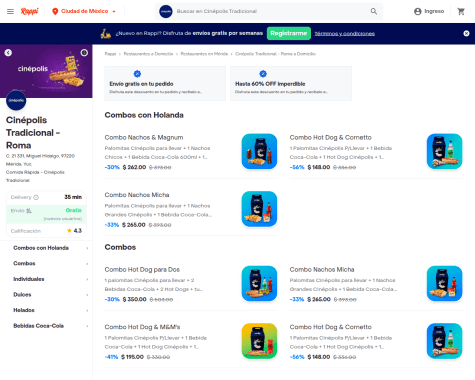Open Combo Nachos Micha image in Combos section
This screenshot has width=475, height=380.
point(445,284)
